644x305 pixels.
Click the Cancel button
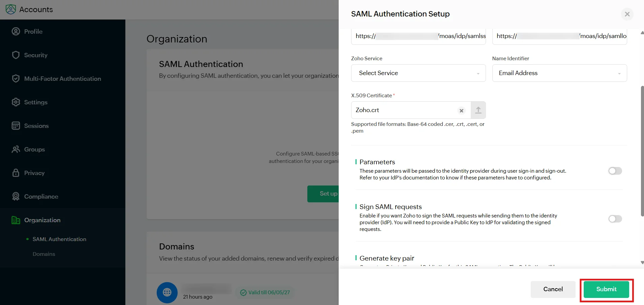553,289
